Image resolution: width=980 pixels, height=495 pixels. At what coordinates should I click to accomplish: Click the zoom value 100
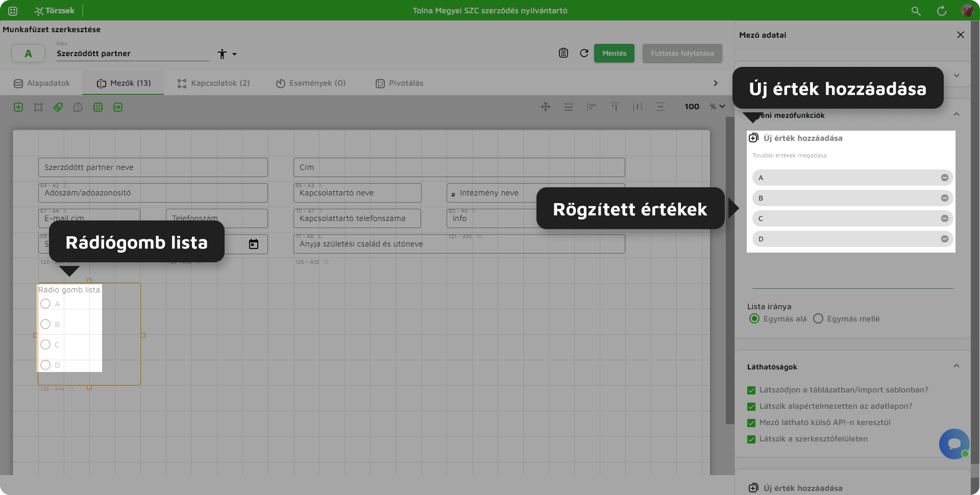point(692,107)
